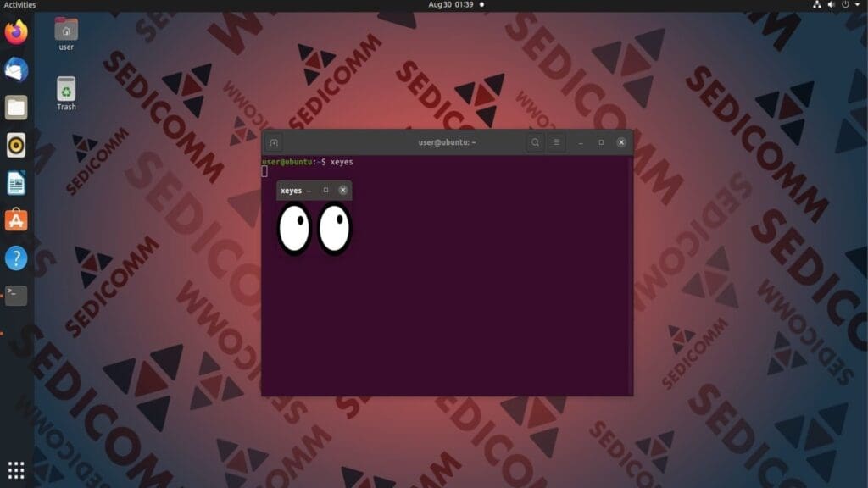Click the volume icon in top bar

[831, 5]
